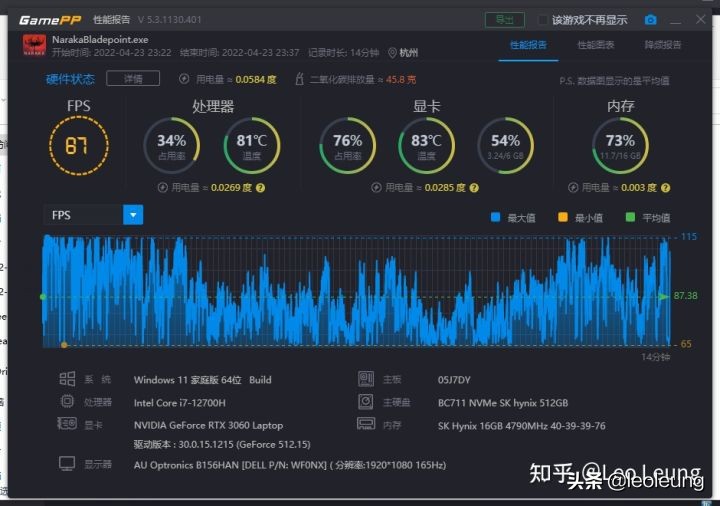Image resolution: width=720 pixels, height=506 pixels.
Task: Click the question mark beside 0.003 度
Action: coord(665,188)
